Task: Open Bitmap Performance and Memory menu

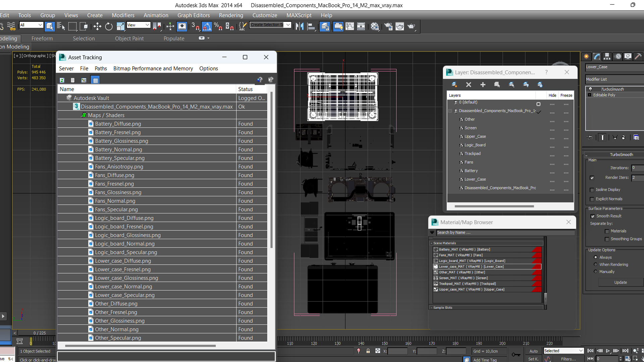Action: (x=153, y=68)
